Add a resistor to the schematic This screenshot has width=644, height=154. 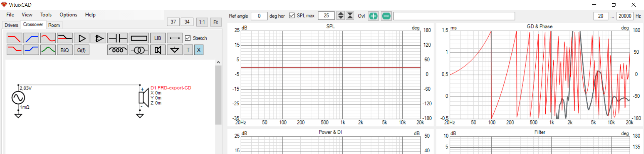tap(139, 38)
